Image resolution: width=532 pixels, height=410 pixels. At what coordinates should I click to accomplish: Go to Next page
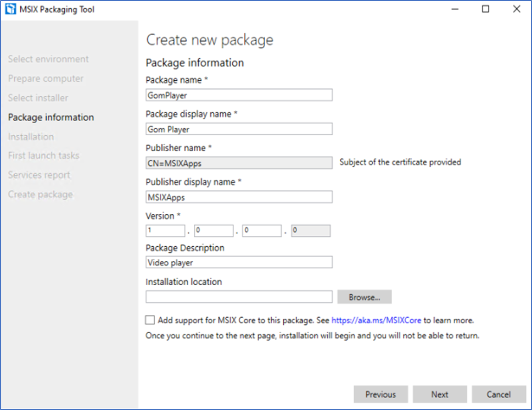tap(440, 394)
